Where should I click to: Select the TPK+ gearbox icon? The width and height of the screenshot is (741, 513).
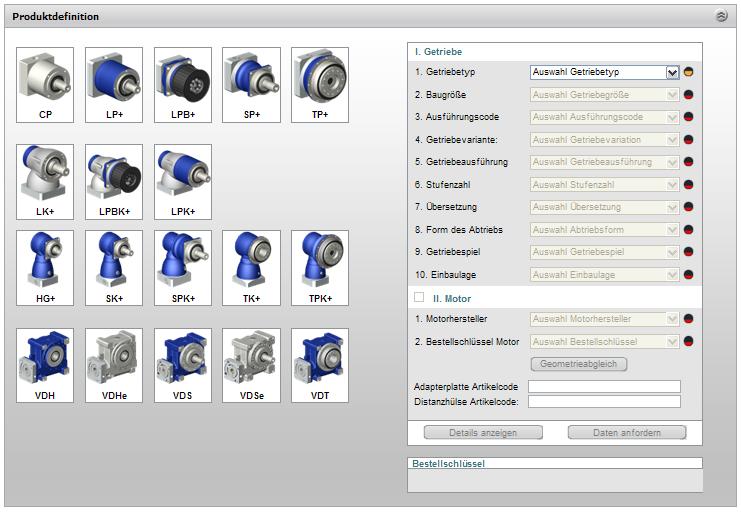tap(320, 268)
